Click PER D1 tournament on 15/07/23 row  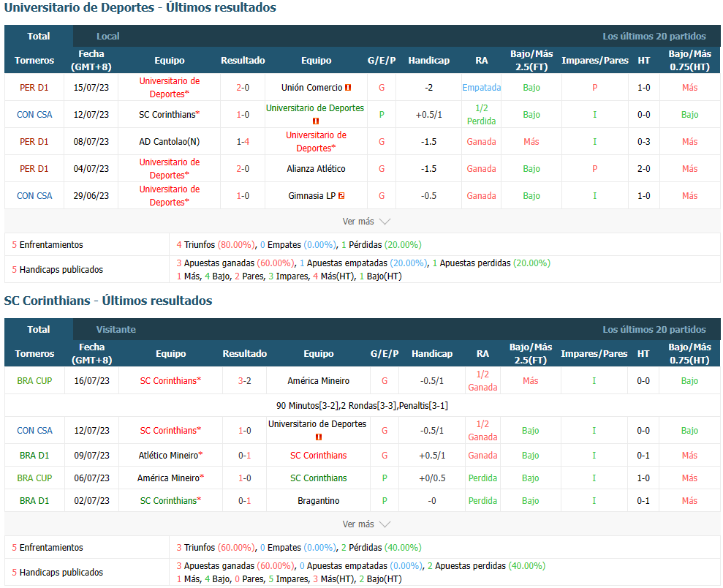[x=34, y=88]
